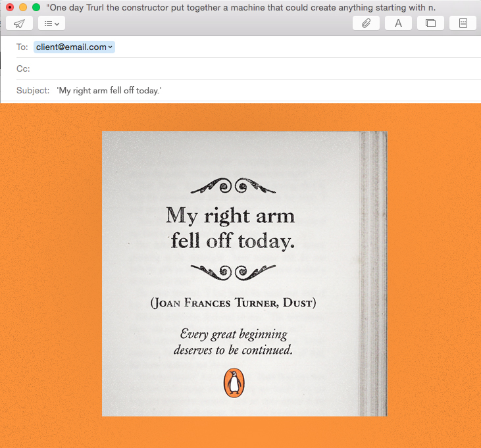
Task: Click 'Every great beginning' italic text
Action: (234, 334)
